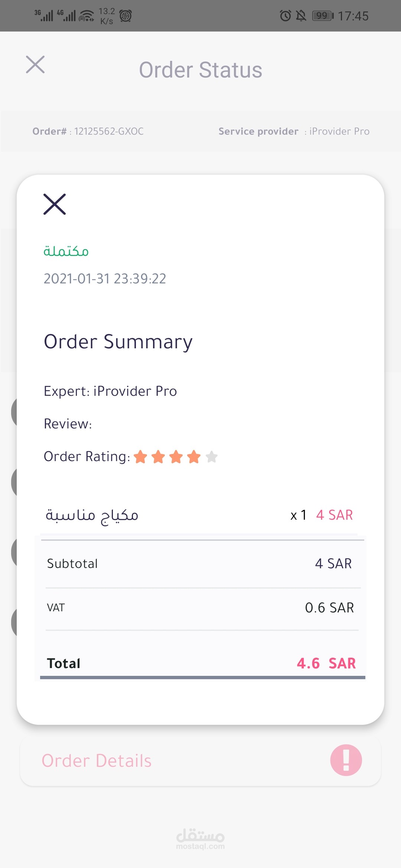The width and height of the screenshot is (401, 868).
Task: Close the Order Summary popup
Action: 55,204
